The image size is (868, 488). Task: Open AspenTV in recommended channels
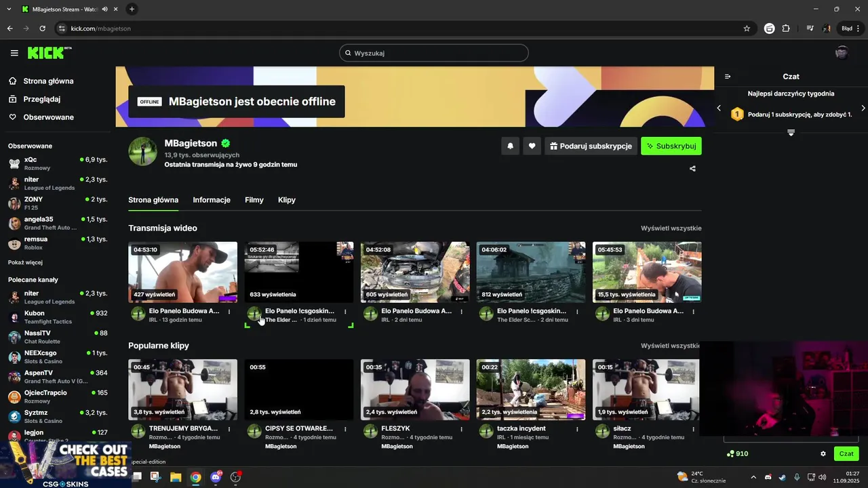(58, 377)
